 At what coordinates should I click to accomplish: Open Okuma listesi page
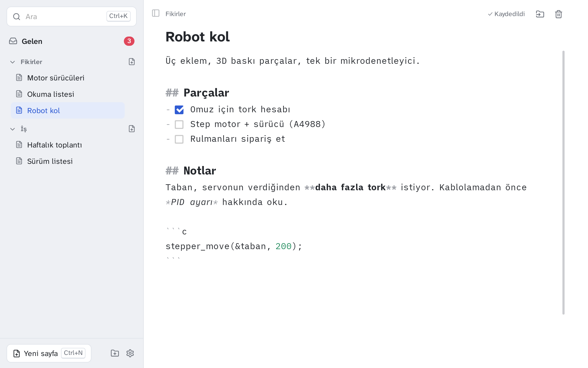[68, 94]
